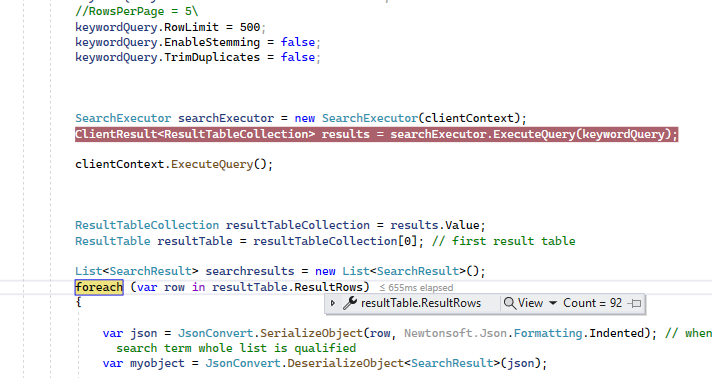Open the View visualizer dropdown arrow

pyautogui.click(x=553, y=303)
